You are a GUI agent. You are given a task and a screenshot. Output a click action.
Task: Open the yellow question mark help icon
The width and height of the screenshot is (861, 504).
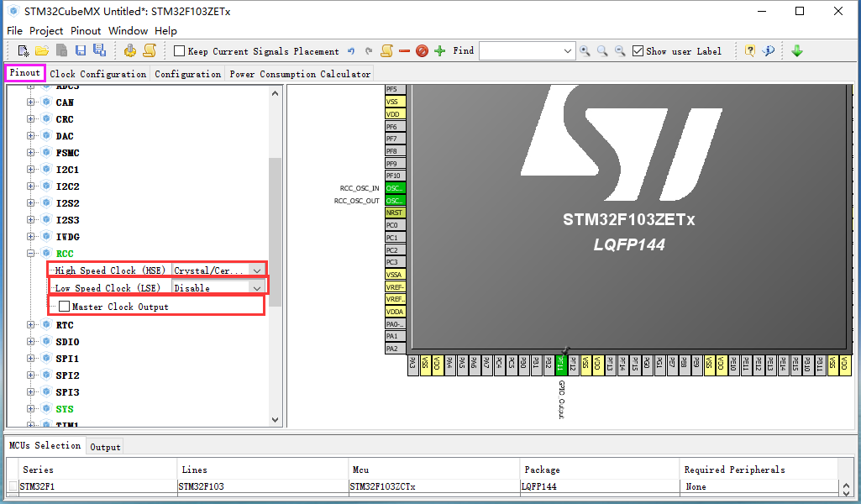pos(749,50)
